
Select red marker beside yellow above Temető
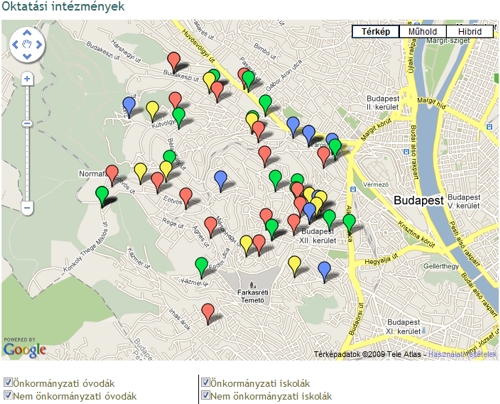[259, 243]
